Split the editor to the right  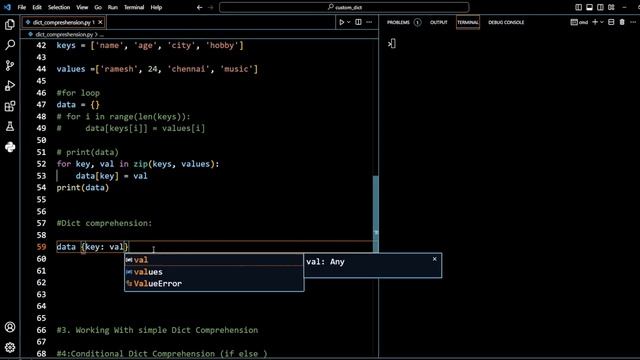point(358,22)
